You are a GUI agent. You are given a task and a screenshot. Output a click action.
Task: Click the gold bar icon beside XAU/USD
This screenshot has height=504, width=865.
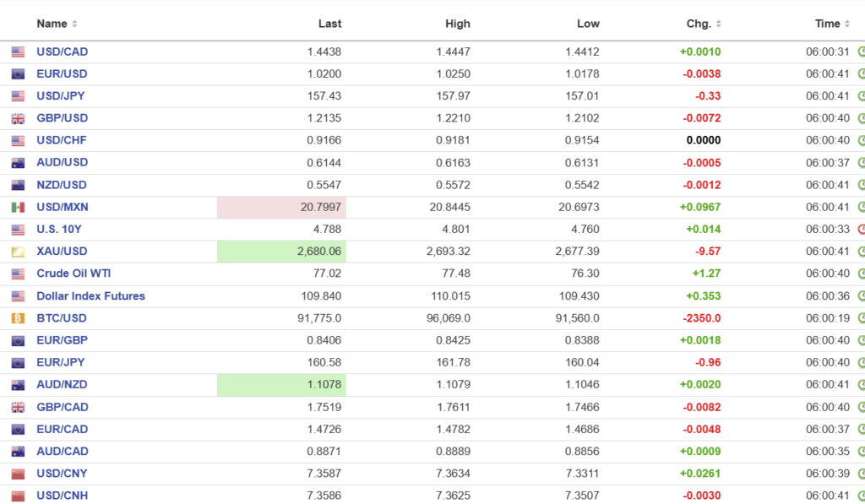18,252
